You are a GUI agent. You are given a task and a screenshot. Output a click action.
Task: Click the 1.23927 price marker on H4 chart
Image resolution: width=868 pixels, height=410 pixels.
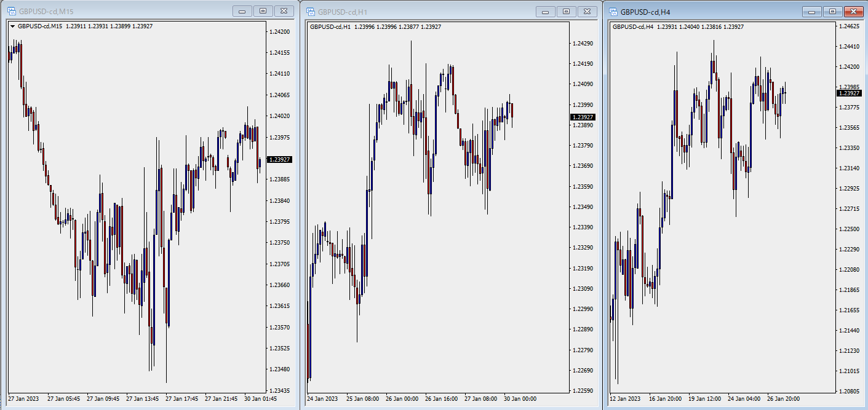coord(850,93)
